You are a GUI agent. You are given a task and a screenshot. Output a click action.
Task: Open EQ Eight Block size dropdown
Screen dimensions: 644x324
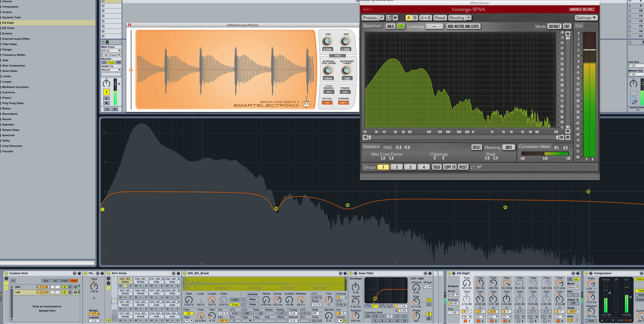[x=453, y=295]
